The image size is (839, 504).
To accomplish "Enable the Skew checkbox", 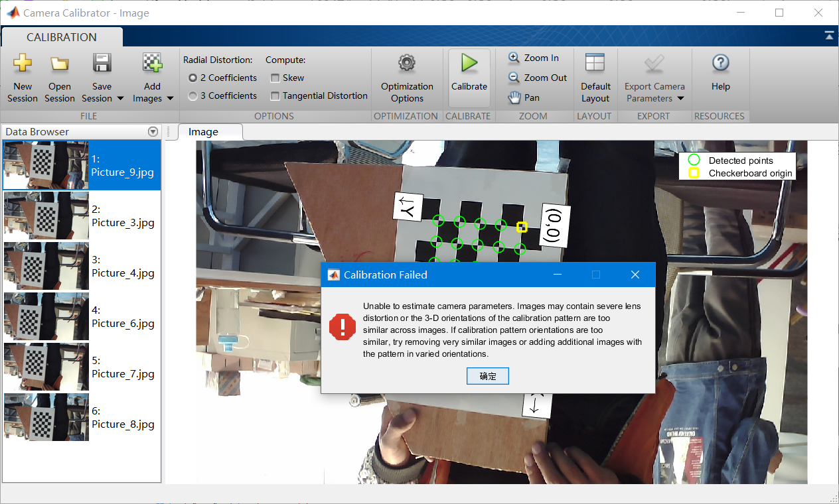I will point(275,78).
